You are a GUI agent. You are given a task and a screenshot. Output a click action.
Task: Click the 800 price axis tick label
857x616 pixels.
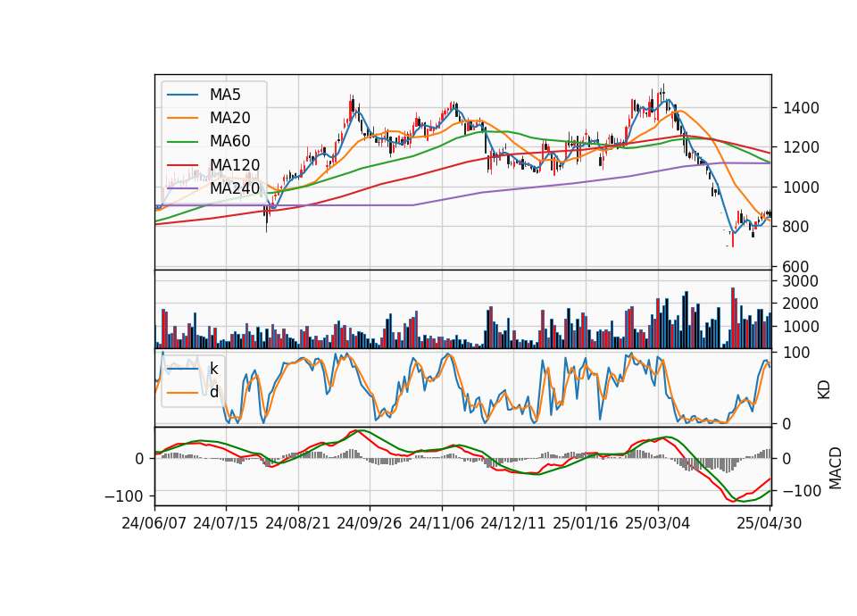coord(795,227)
